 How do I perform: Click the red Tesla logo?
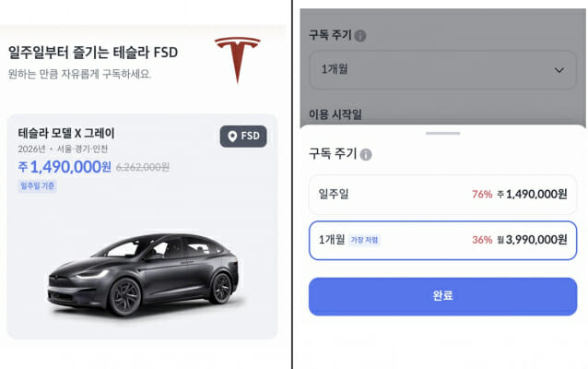pyautogui.click(x=237, y=59)
